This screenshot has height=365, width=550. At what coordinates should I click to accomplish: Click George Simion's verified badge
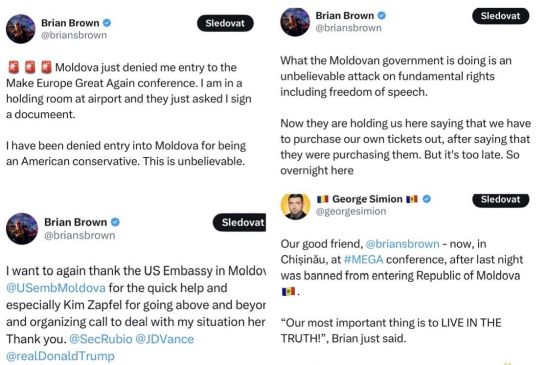[427, 199]
